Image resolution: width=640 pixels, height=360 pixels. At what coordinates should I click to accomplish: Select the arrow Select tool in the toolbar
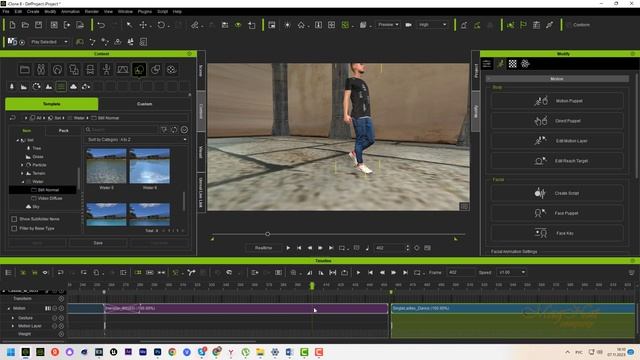point(129,25)
